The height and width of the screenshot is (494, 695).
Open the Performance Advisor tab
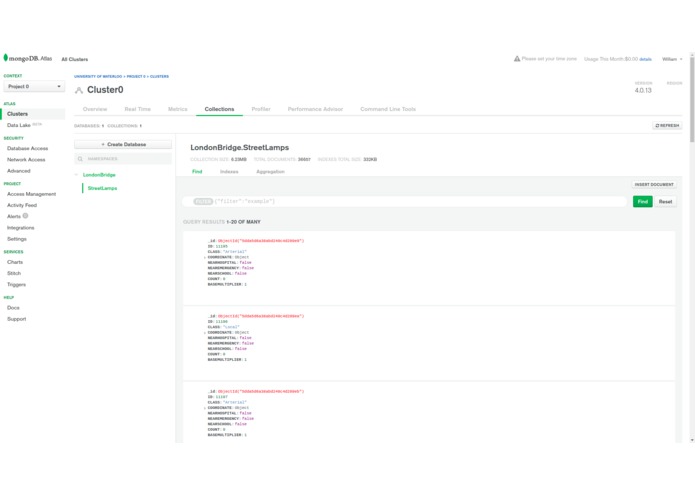coord(315,109)
